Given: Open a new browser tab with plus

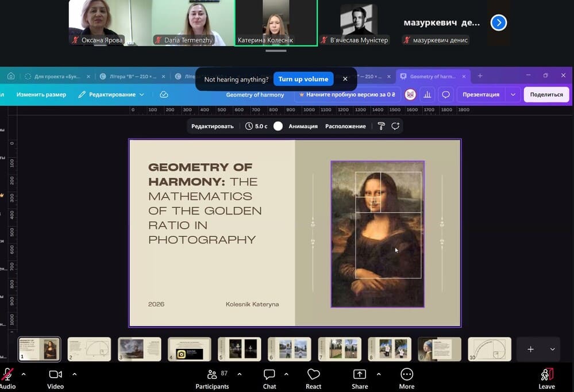Looking at the screenshot, I should pos(480,76).
